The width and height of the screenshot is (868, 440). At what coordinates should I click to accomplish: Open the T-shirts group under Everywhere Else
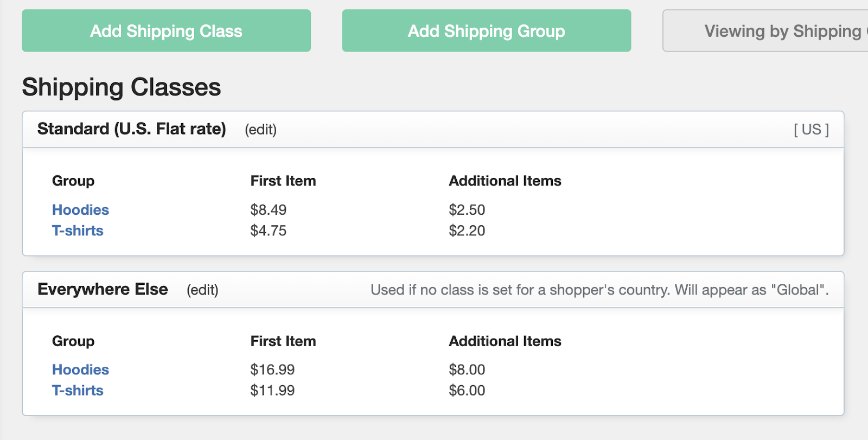point(78,390)
